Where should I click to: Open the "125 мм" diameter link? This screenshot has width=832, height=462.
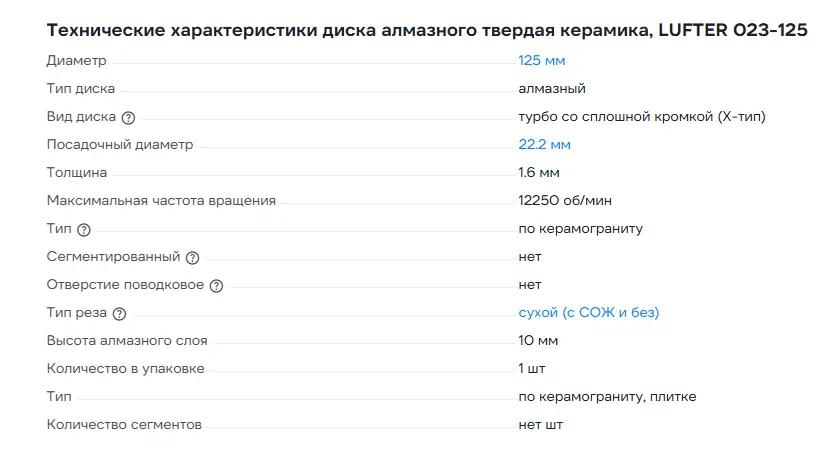click(541, 61)
